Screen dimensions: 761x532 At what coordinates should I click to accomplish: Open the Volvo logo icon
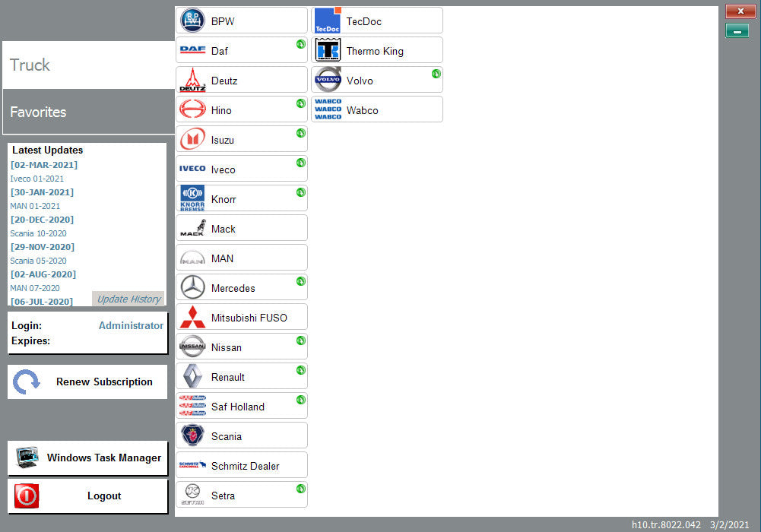click(x=328, y=80)
